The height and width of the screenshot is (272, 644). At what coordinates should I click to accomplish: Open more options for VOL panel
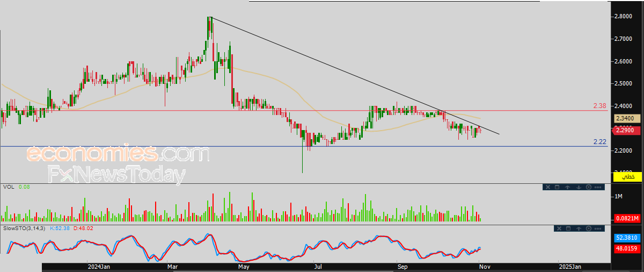(598, 187)
